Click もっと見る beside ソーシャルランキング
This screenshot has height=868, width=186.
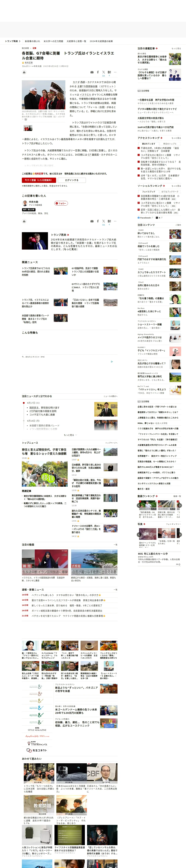point(176,186)
